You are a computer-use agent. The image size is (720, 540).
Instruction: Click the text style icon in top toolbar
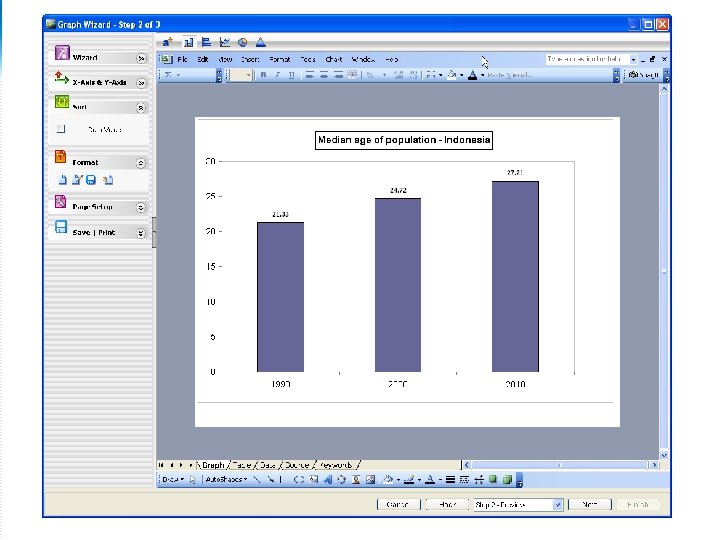(167, 42)
